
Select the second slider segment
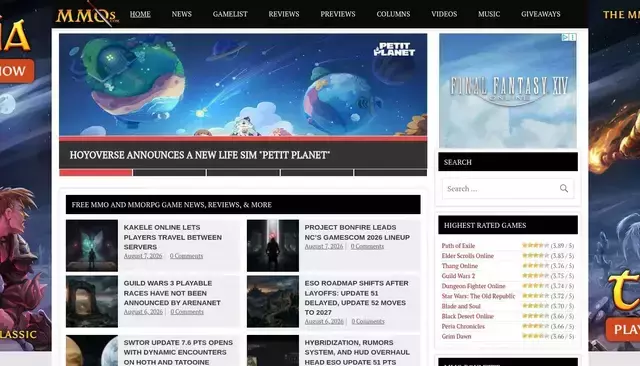click(x=169, y=173)
